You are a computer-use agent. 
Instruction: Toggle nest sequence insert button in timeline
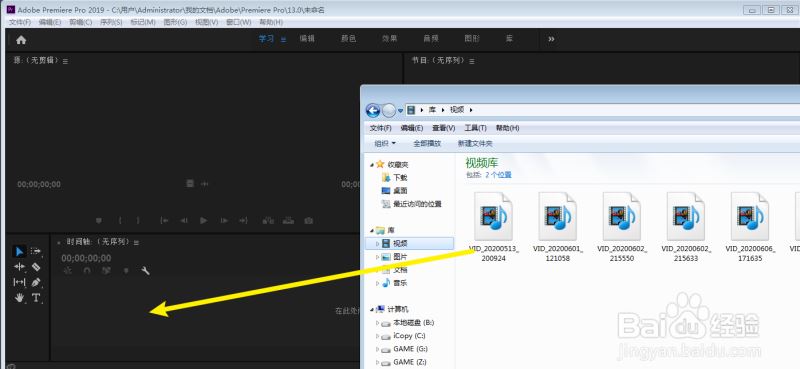pyautogui.click(x=67, y=271)
